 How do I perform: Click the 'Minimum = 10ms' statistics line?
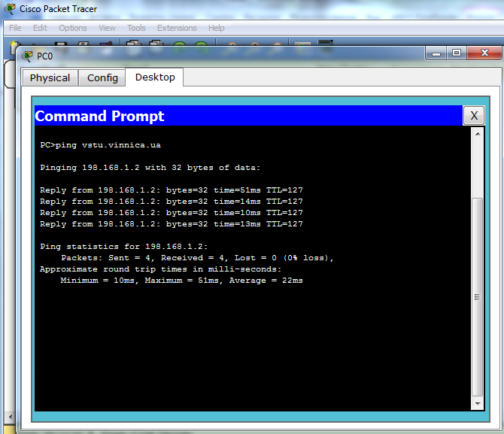pyautogui.click(x=181, y=281)
